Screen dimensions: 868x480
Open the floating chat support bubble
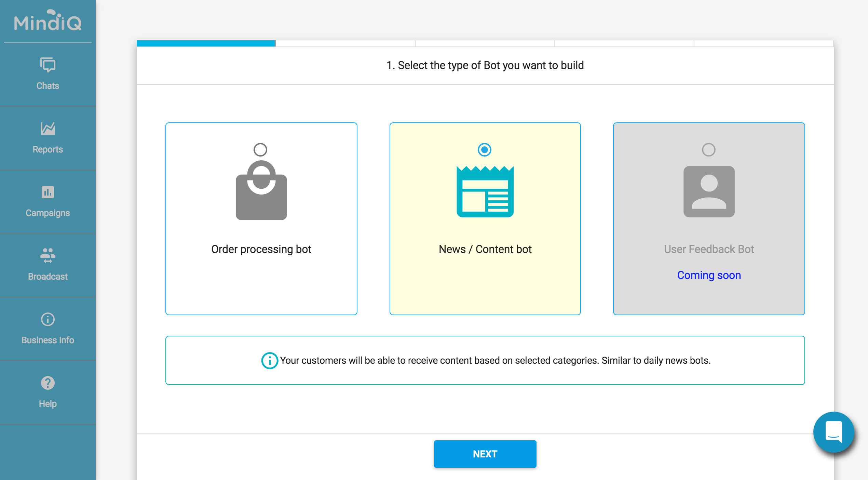click(833, 432)
